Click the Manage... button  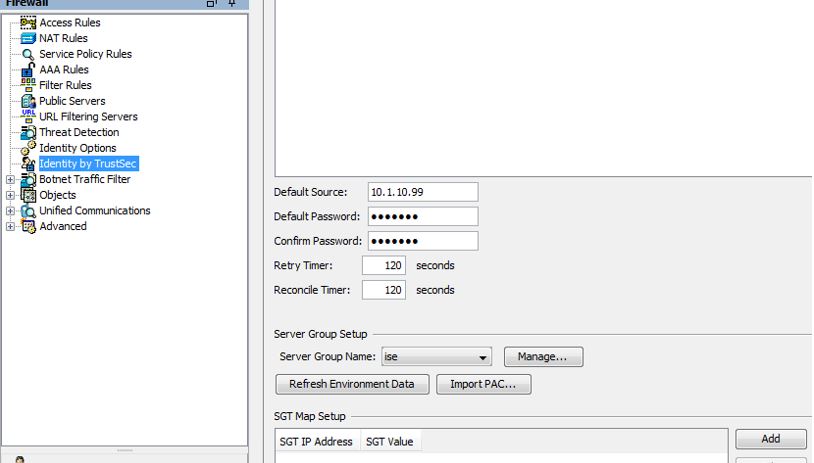tap(543, 357)
